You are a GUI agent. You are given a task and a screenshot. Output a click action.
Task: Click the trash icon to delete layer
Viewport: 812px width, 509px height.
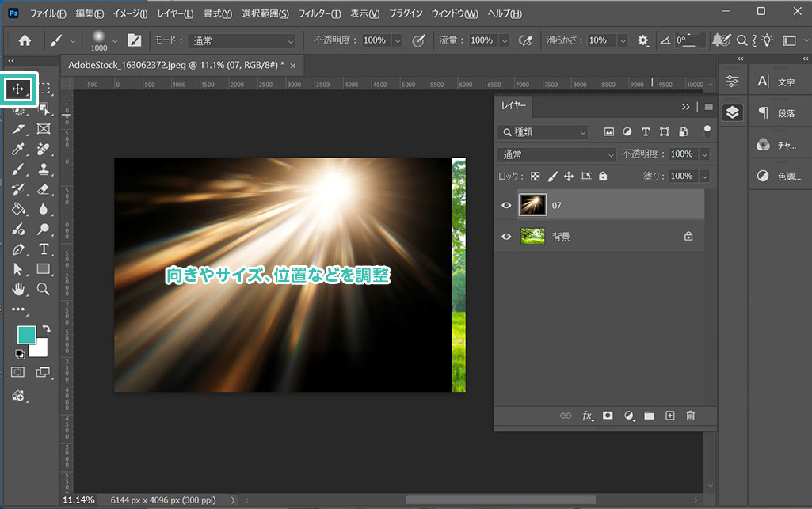(x=690, y=416)
